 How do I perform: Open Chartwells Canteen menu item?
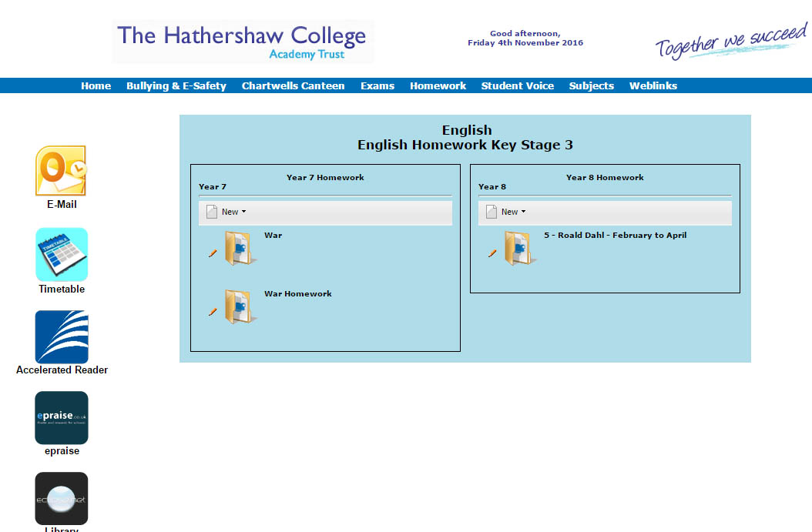coord(293,86)
